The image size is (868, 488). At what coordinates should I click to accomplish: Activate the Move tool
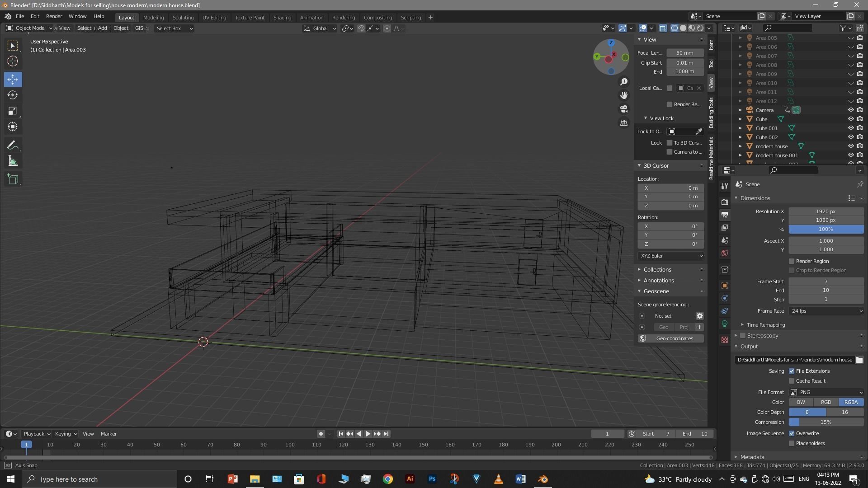(13, 79)
